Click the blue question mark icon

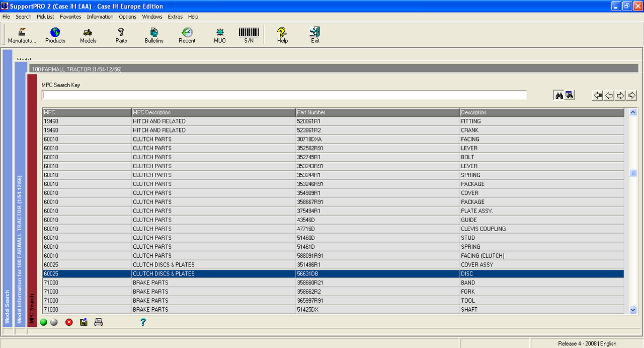[x=143, y=322]
